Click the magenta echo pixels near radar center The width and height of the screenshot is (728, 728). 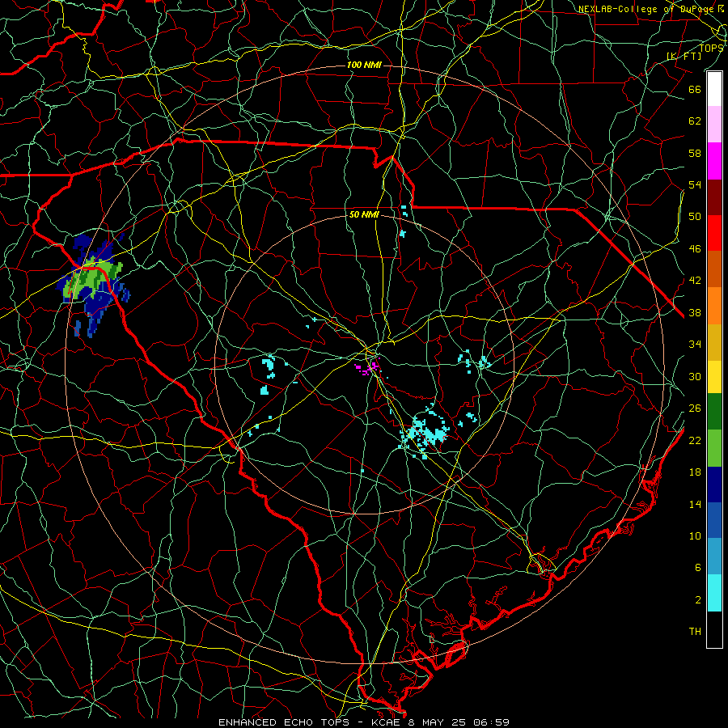click(368, 366)
